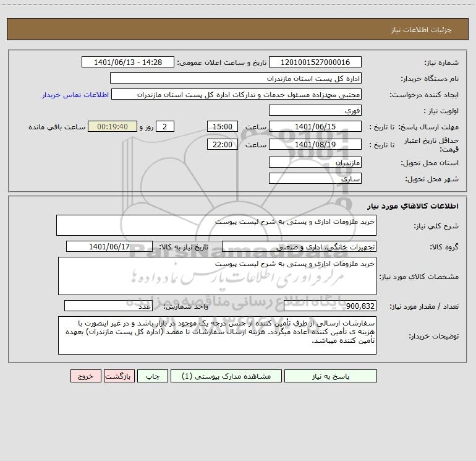Click the چاپ print button

tap(153, 376)
